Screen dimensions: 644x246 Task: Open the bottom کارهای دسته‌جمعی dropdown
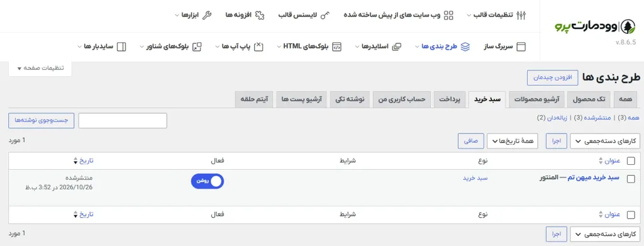pyautogui.click(x=606, y=234)
